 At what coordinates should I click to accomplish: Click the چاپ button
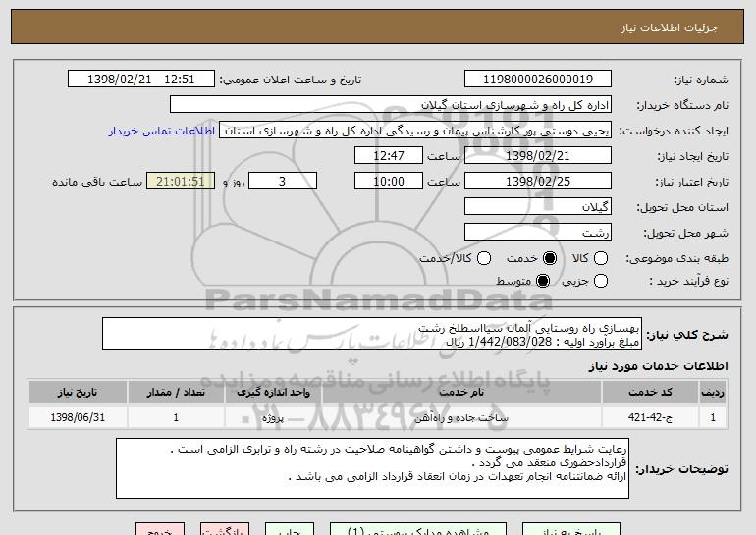pos(290,529)
